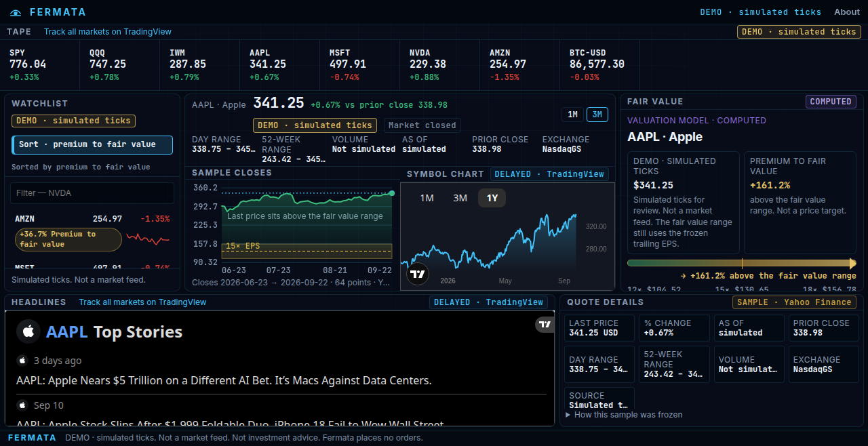Click the Fermata eye logo icon

[16, 12]
